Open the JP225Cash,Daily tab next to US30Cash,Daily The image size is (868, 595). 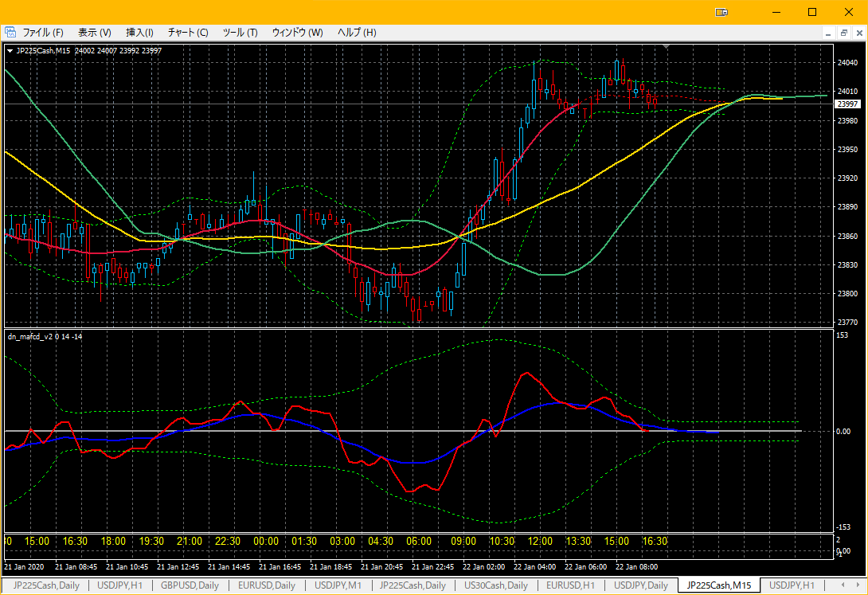412,585
